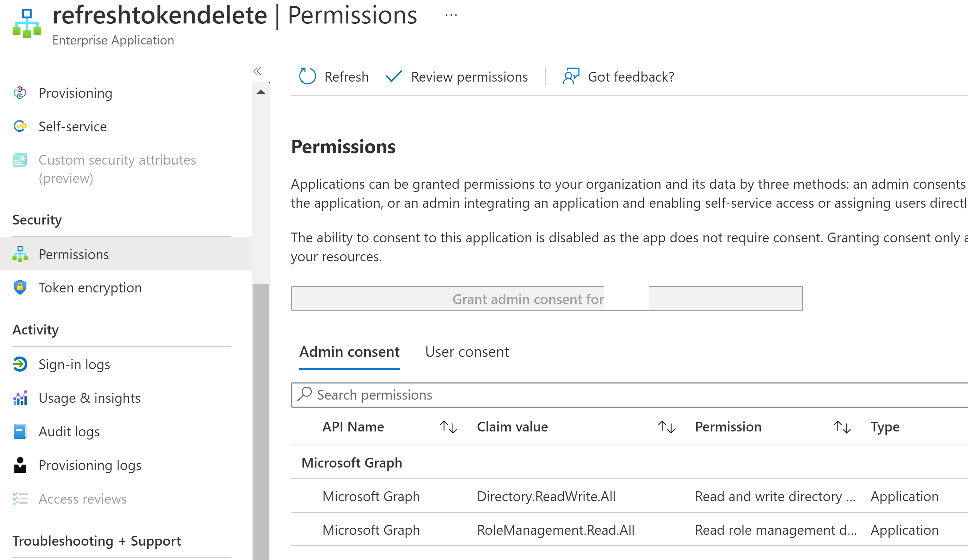Click the search magnifier icon

pos(304,394)
